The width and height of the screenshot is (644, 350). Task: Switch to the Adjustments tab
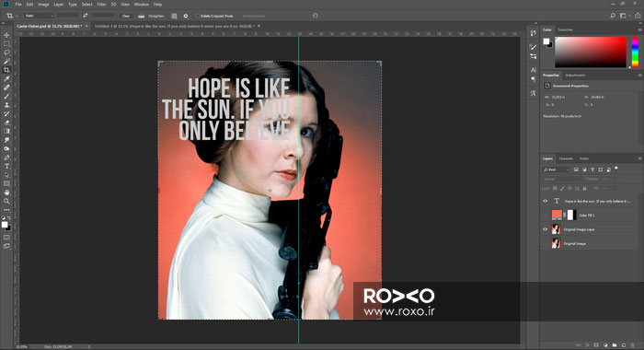575,76
